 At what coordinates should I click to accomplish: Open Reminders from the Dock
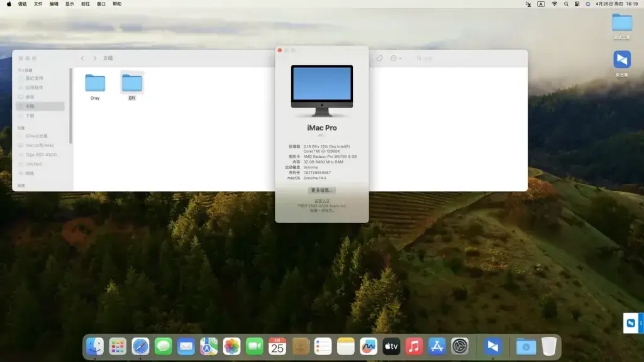click(x=323, y=346)
